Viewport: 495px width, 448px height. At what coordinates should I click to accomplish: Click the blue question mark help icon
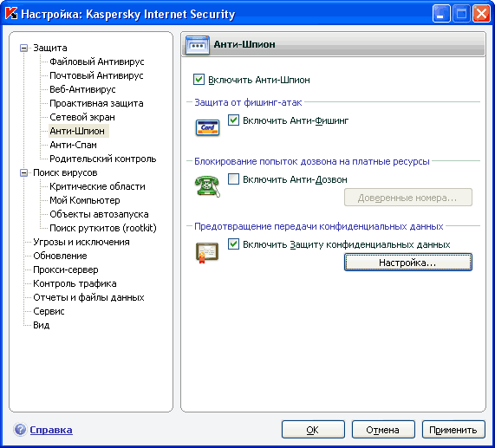pos(20,430)
